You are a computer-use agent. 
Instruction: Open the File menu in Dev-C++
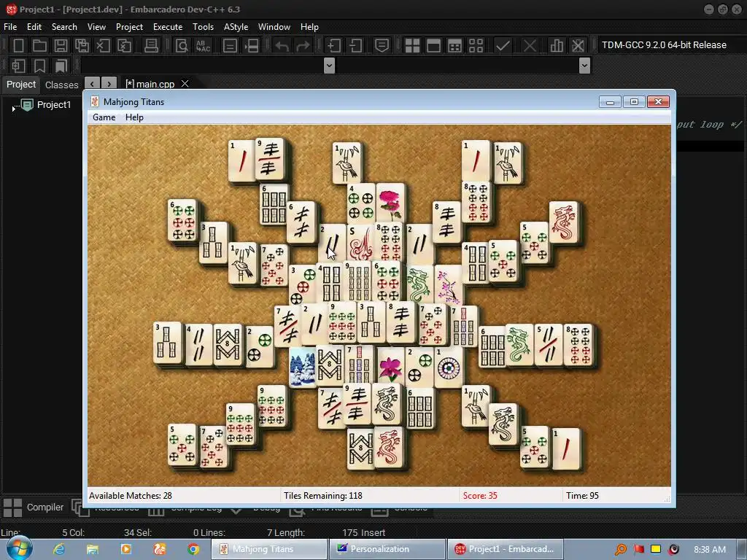10,27
